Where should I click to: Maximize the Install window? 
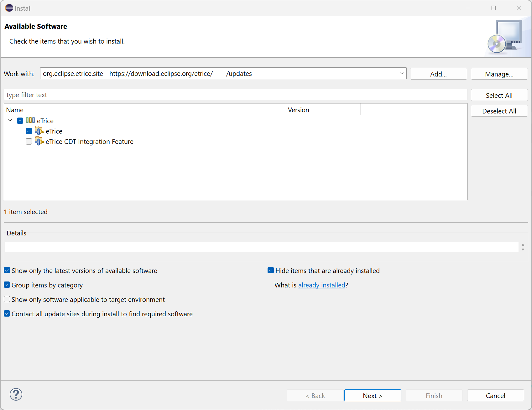[x=493, y=8]
